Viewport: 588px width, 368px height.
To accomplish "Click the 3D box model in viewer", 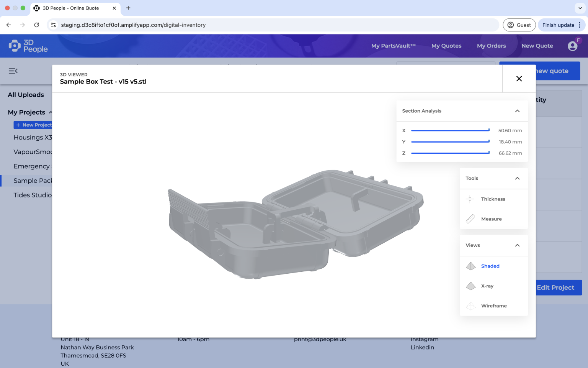I will tap(295, 222).
